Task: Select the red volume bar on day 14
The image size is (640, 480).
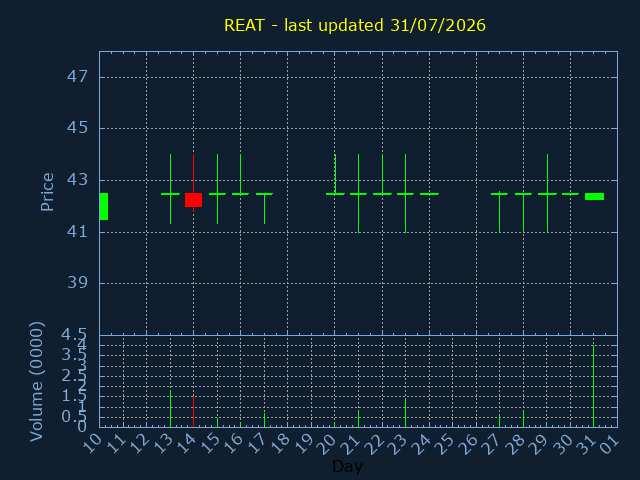Action: pyautogui.click(x=193, y=411)
